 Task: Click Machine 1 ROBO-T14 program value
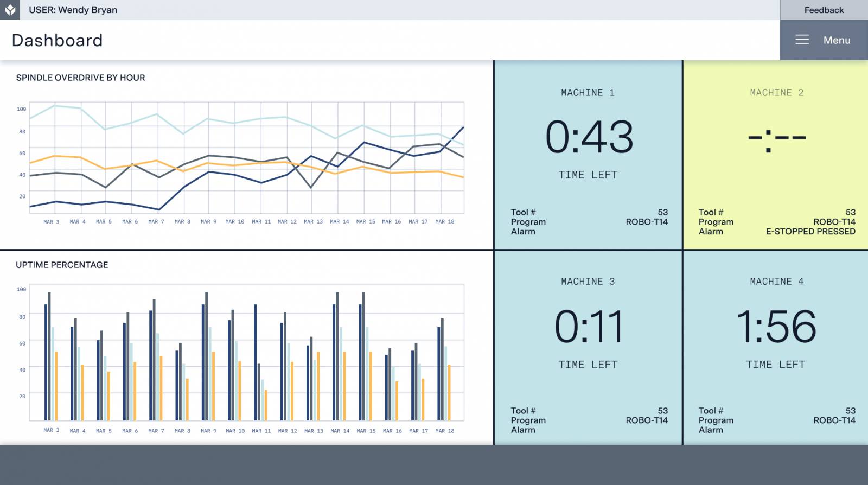coord(646,222)
